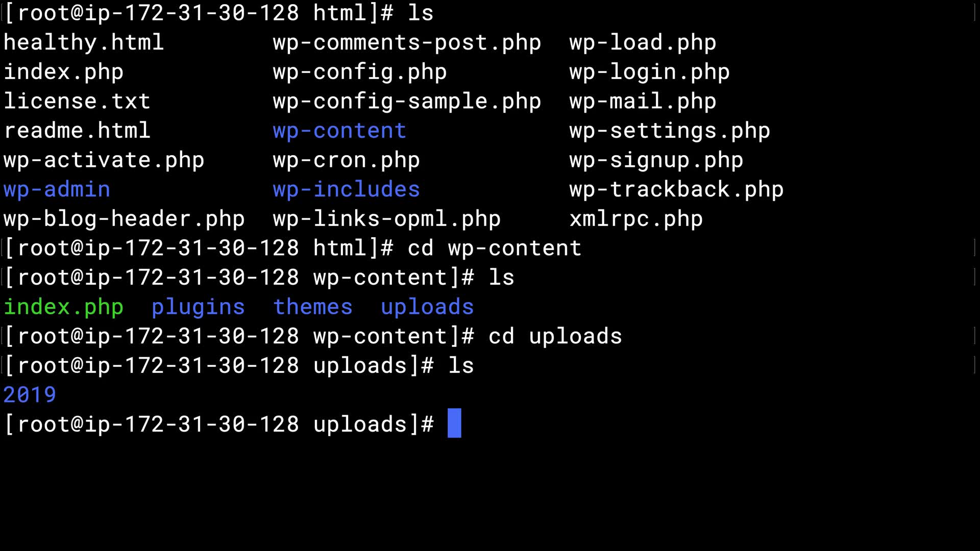Click the "cd uploads" command text
Viewport: 980px width, 551px height.
click(x=555, y=337)
